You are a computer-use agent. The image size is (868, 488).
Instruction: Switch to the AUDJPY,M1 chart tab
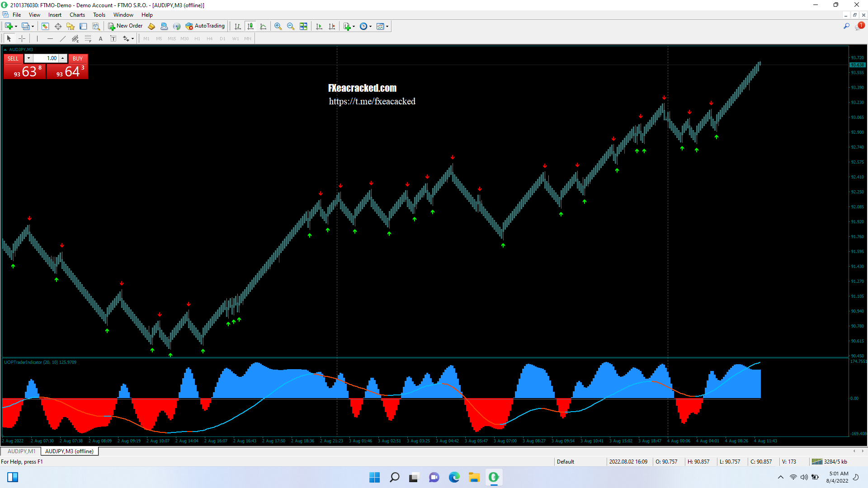coord(21,451)
